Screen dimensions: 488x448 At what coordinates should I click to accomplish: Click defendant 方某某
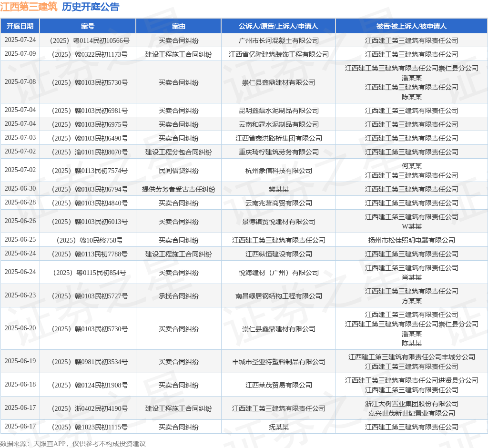click(x=411, y=301)
